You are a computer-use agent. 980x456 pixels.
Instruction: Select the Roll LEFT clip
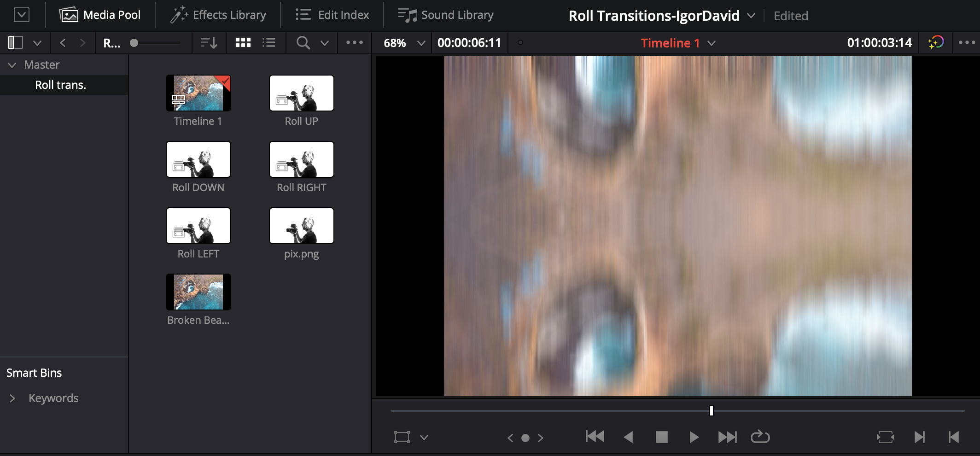click(x=198, y=226)
